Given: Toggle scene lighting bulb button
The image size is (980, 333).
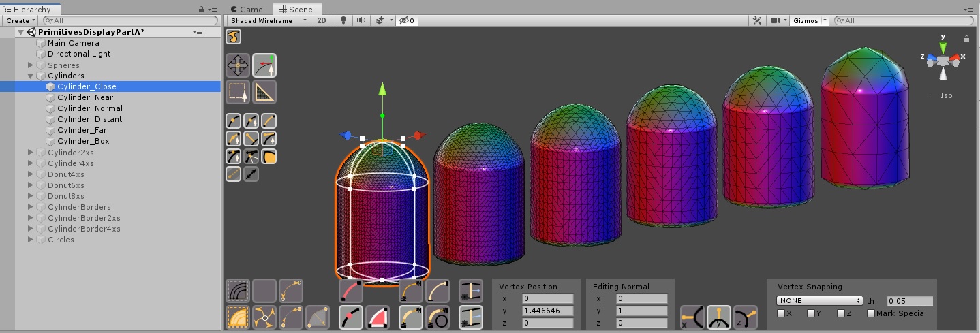Looking at the screenshot, I should (344, 20).
